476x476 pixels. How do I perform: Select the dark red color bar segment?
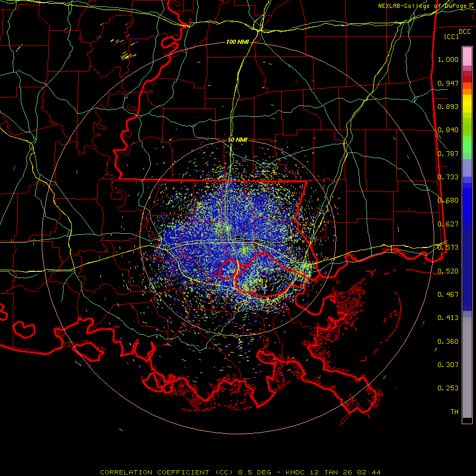coord(467,79)
